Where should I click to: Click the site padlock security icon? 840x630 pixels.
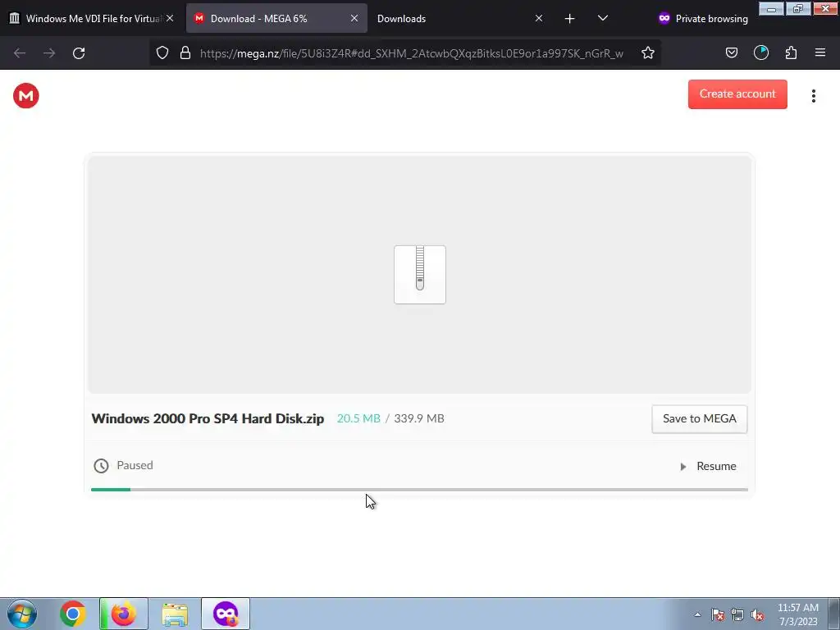(185, 52)
